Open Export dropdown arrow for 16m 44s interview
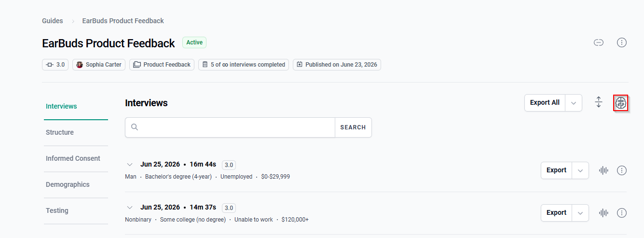Screen dimensions: 644x238 580,170
